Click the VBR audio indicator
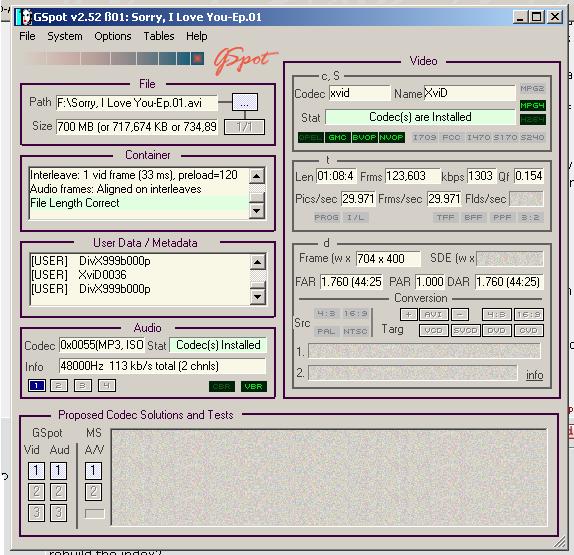Image resolution: width=574 pixels, height=555 pixels. pos(254,386)
